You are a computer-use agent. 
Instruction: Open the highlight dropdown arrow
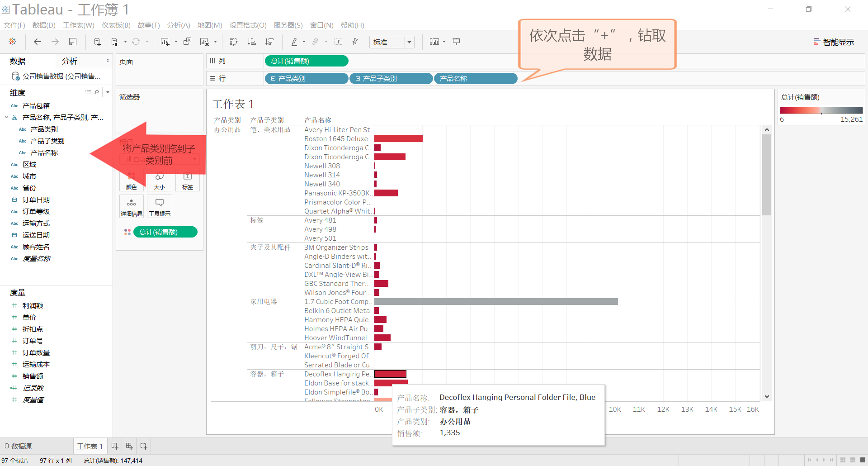point(304,42)
